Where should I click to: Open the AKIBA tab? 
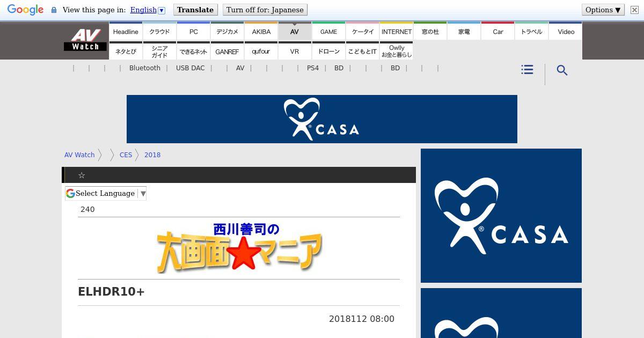[x=261, y=31]
